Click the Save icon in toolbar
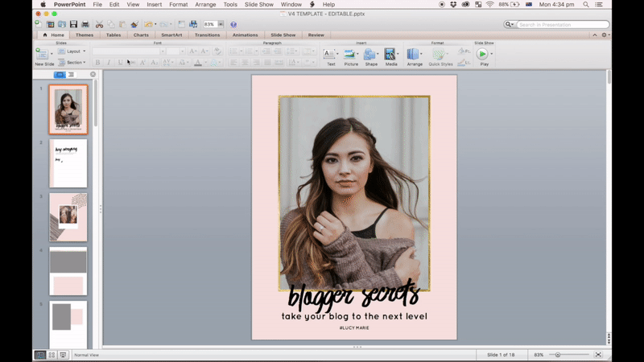 click(x=73, y=25)
